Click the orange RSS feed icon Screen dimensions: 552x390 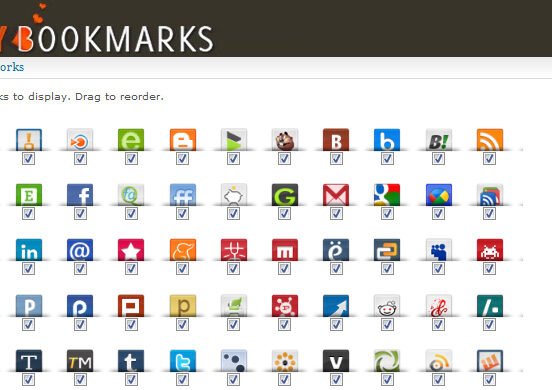pyautogui.click(x=490, y=140)
